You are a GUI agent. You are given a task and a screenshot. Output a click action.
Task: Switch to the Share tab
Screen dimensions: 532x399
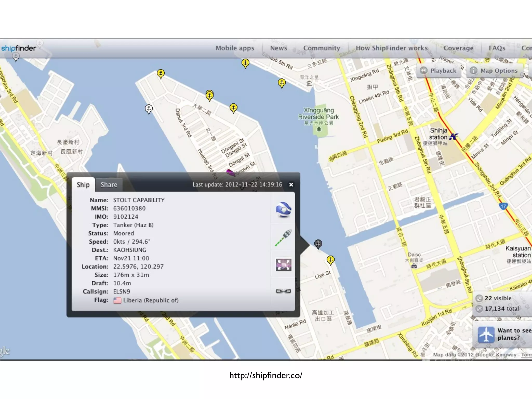tap(109, 185)
